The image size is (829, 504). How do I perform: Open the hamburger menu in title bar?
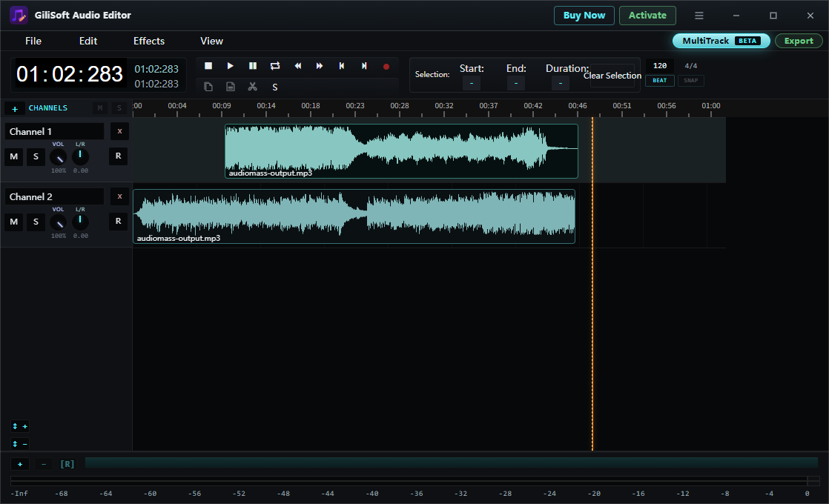[699, 16]
